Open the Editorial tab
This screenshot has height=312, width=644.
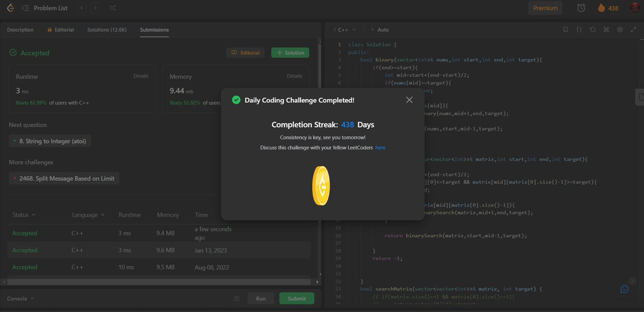pyautogui.click(x=60, y=30)
